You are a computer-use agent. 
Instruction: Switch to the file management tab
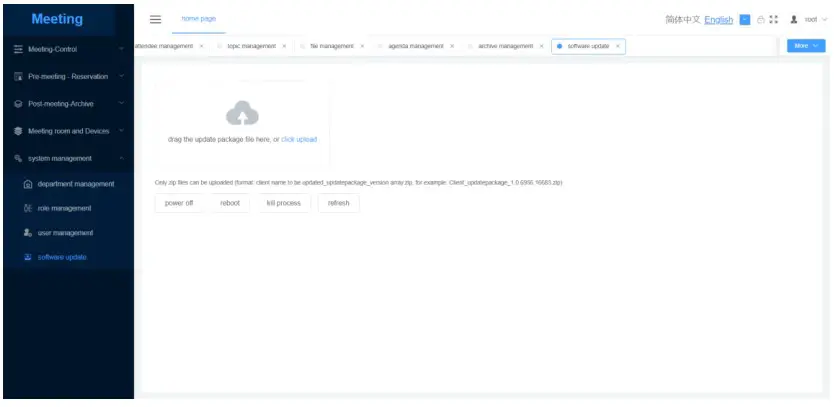(332, 46)
